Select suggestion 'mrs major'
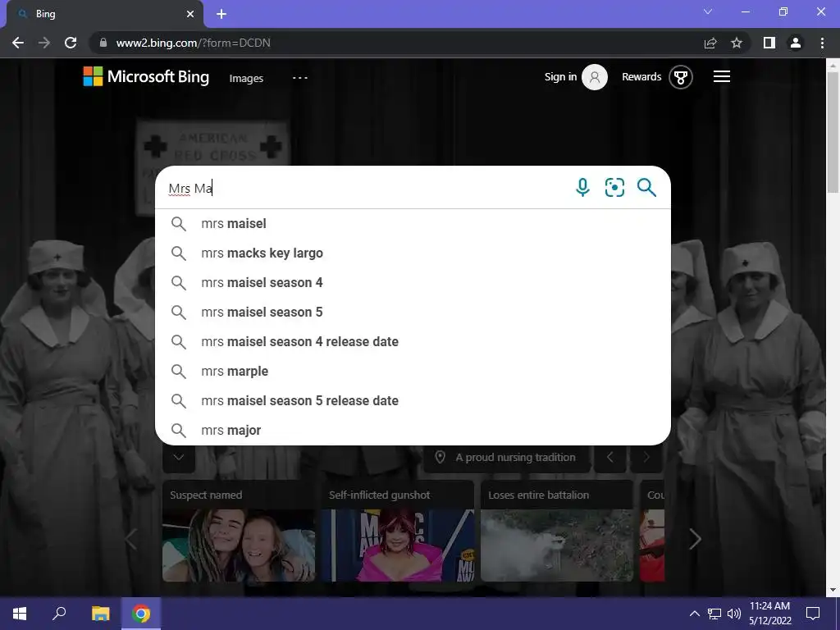The width and height of the screenshot is (840, 630). (x=413, y=430)
